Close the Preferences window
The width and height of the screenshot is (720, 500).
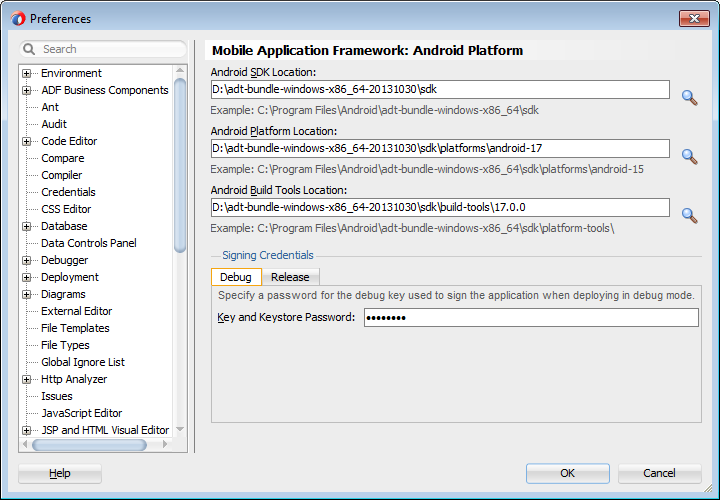click(x=694, y=18)
